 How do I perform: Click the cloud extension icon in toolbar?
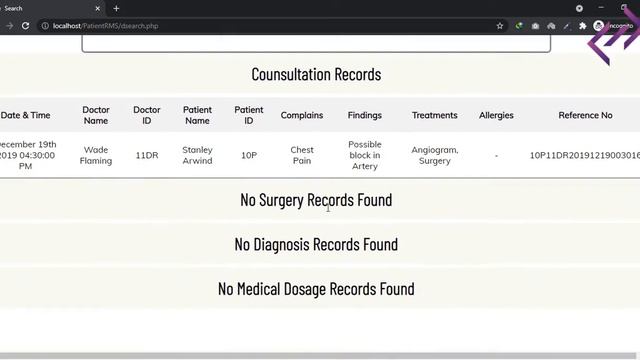pos(551,26)
